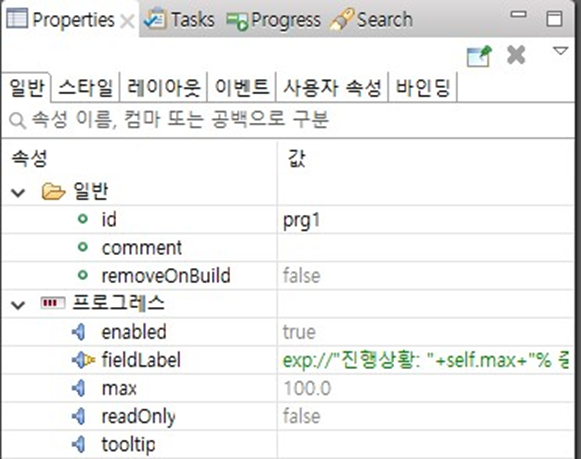Image resolution: width=581 pixels, height=459 pixels.
Task: Collapse the 프로그레스 category
Action: click(18, 305)
